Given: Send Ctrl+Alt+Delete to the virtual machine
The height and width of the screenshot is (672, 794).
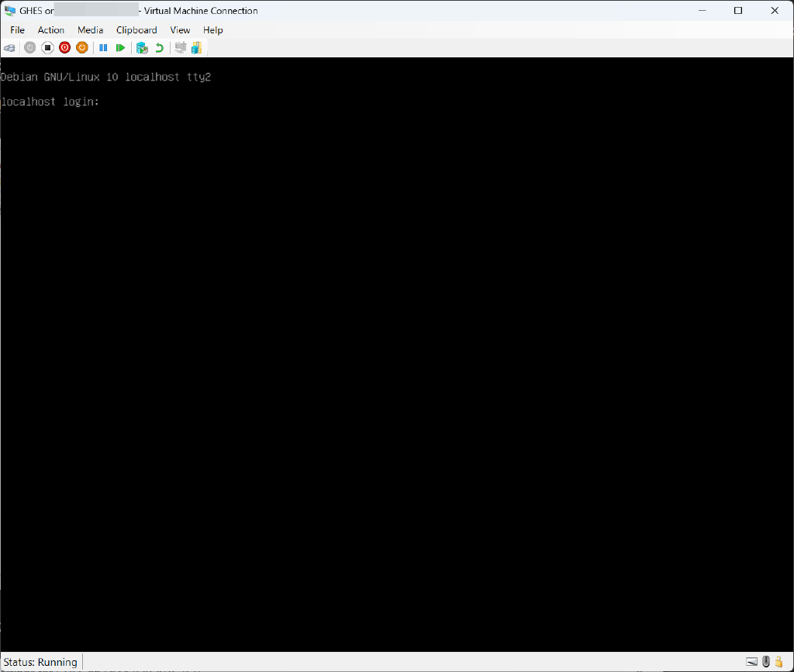Looking at the screenshot, I should click(9, 47).
